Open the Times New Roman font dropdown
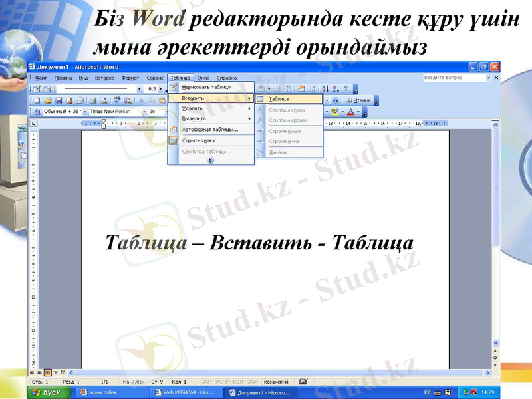 [x=144, y=112]
